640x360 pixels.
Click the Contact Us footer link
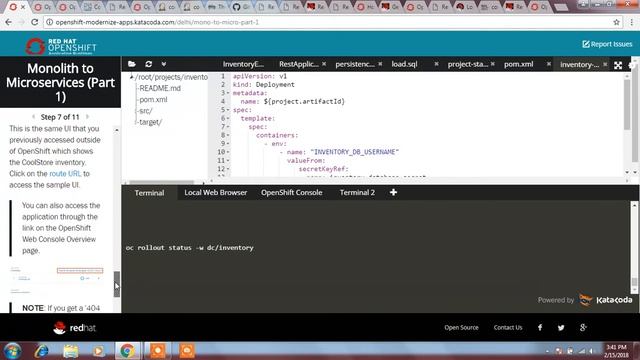[508, 327]
